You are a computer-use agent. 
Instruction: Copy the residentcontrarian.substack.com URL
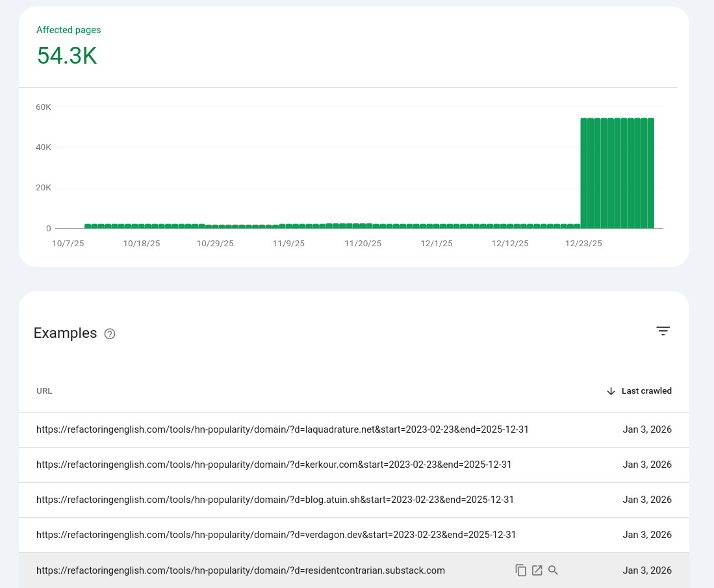click(x=520, y=570)
